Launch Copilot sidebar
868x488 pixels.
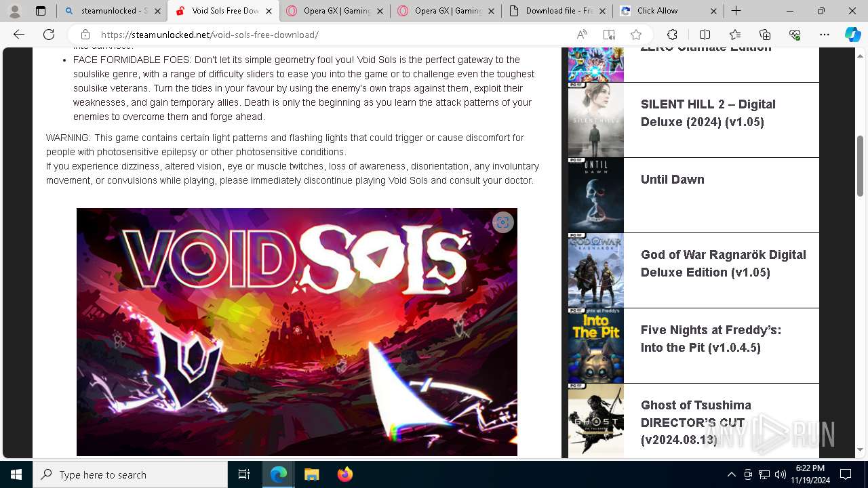[852, 35]
